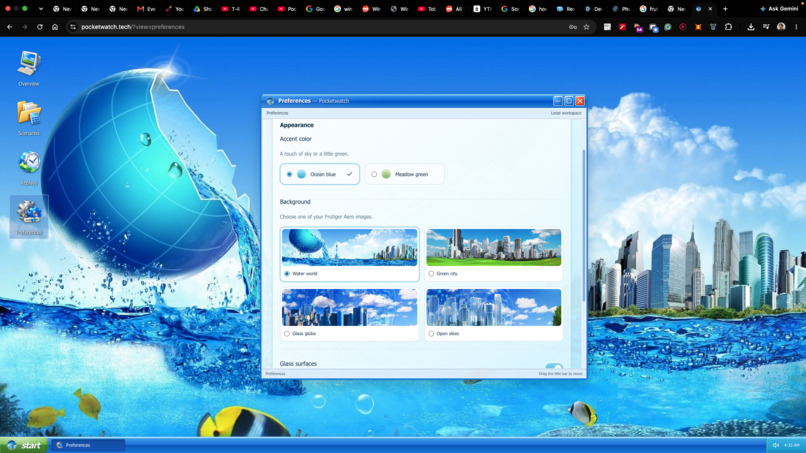
Task: Click the Green city background thumbnail
Action: 493,247
